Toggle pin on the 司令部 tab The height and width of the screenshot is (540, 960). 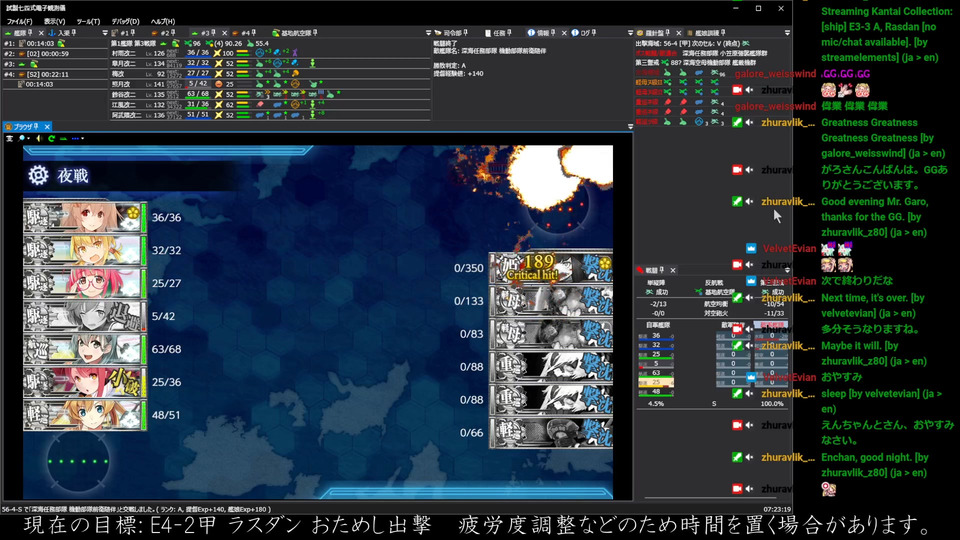[465, 33]
